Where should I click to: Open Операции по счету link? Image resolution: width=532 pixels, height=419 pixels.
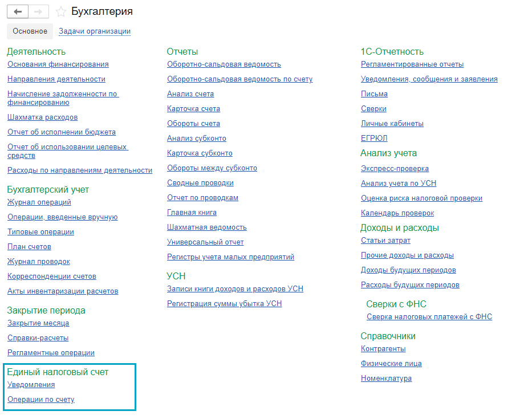40,400
